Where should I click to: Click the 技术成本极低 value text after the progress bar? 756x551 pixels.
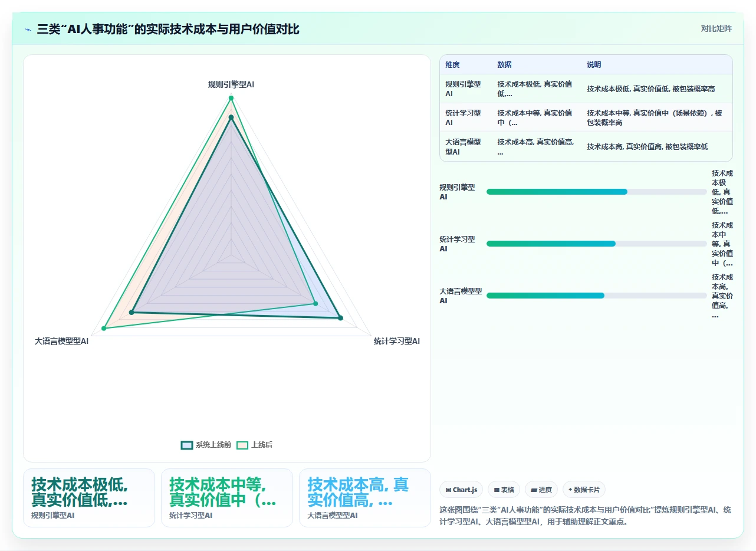tap(722, 192)
